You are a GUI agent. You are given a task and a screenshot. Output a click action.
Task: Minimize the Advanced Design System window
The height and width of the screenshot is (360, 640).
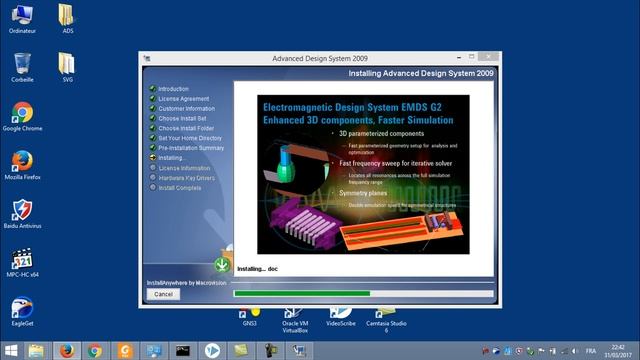click(459, 58)
